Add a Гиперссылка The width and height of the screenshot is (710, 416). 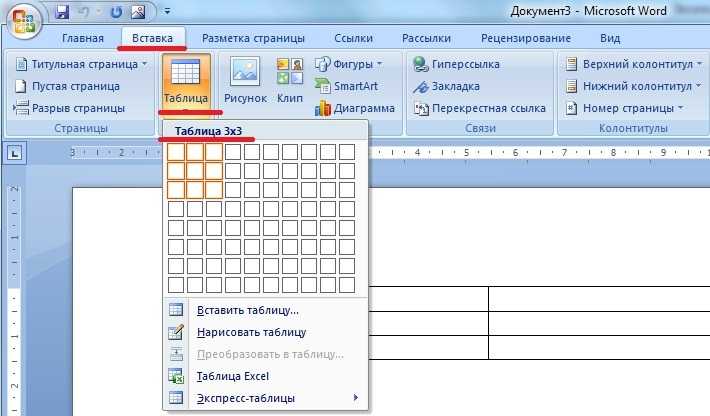tap(456, 64)
